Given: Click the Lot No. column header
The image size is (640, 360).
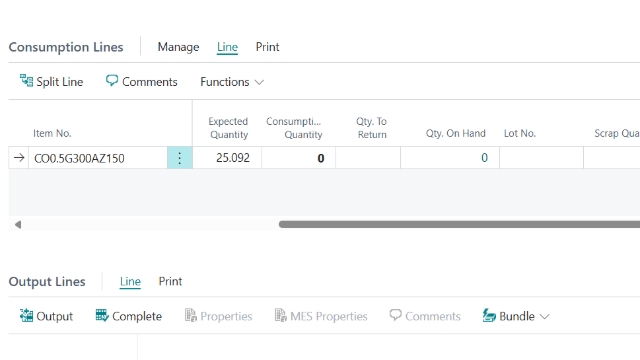Looking at the screenshot, I should tap(520, 133).
